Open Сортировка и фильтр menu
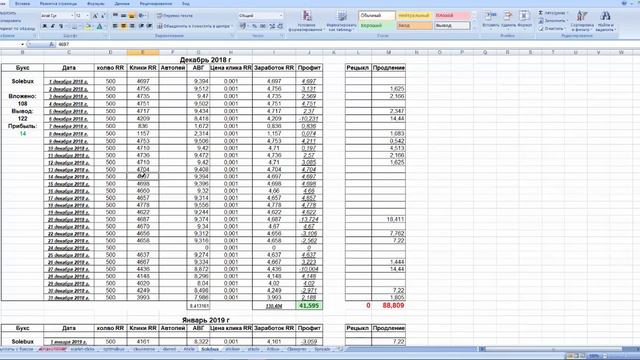 click(x=582, y=21)
